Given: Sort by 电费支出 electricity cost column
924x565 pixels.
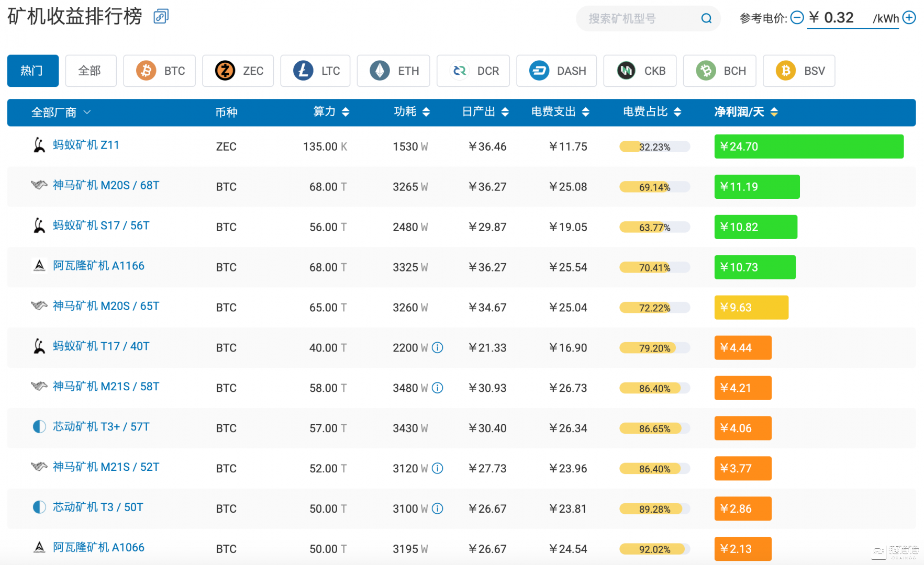Looking at the screenshot, I should 560,112.
